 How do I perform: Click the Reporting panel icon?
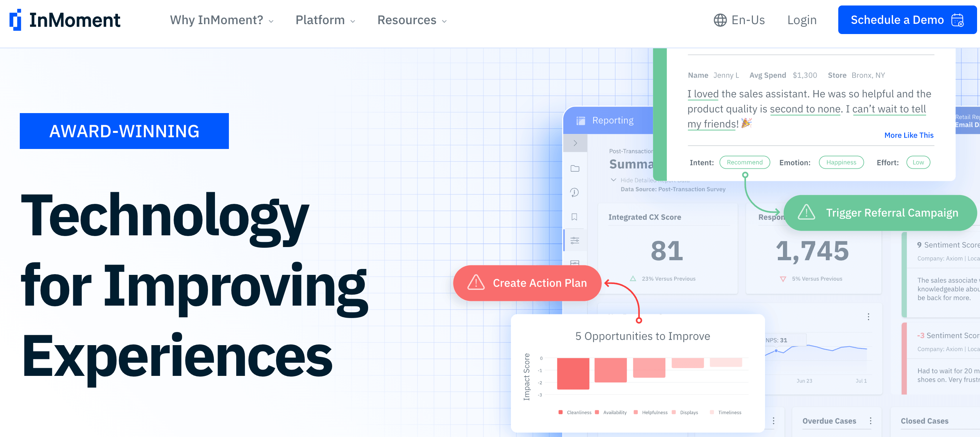580,120
